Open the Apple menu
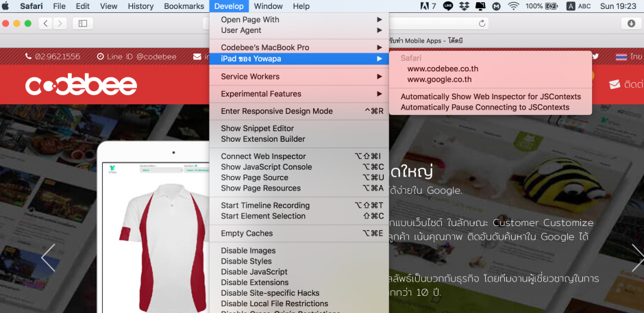 [x=5, y=5]
